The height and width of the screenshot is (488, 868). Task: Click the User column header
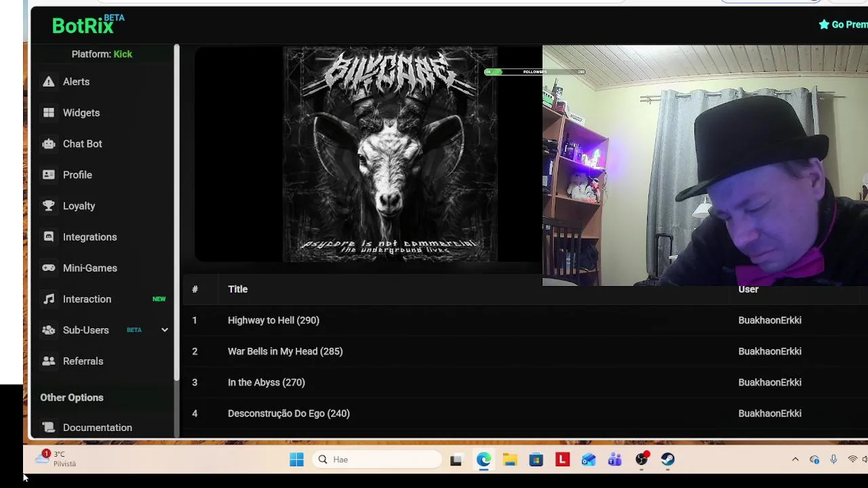748,289
